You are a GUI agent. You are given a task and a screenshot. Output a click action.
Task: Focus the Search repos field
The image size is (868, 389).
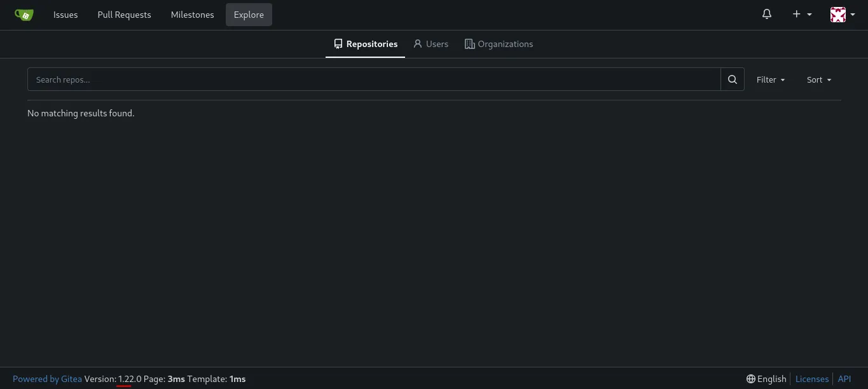pyautogui.click(x=374, y=79)
